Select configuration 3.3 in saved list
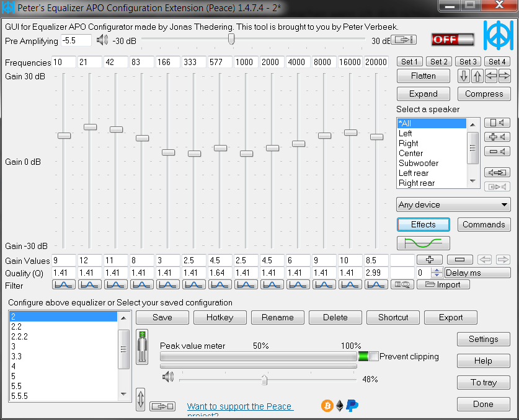 tap(63, 356)
